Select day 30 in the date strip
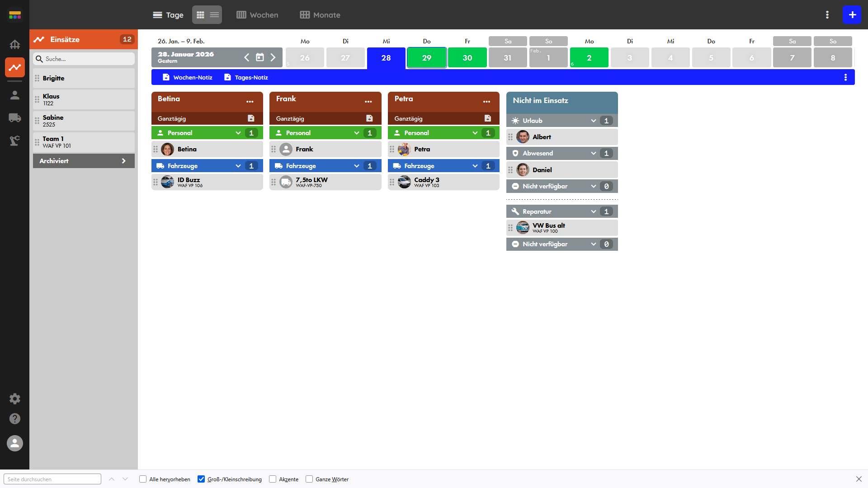Image resolution: width=868 pixels, height=488 pixels. pos(467,58)
